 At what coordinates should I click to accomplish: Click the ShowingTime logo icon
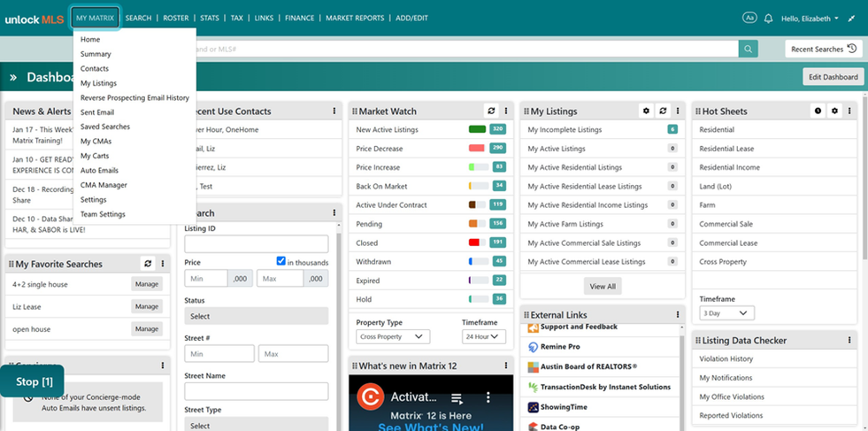533,407
